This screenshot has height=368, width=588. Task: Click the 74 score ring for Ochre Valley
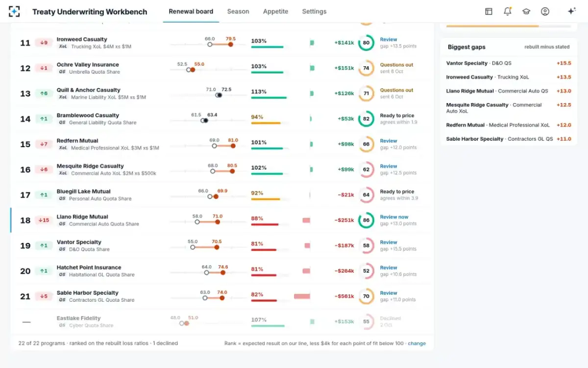coord(366,68)
